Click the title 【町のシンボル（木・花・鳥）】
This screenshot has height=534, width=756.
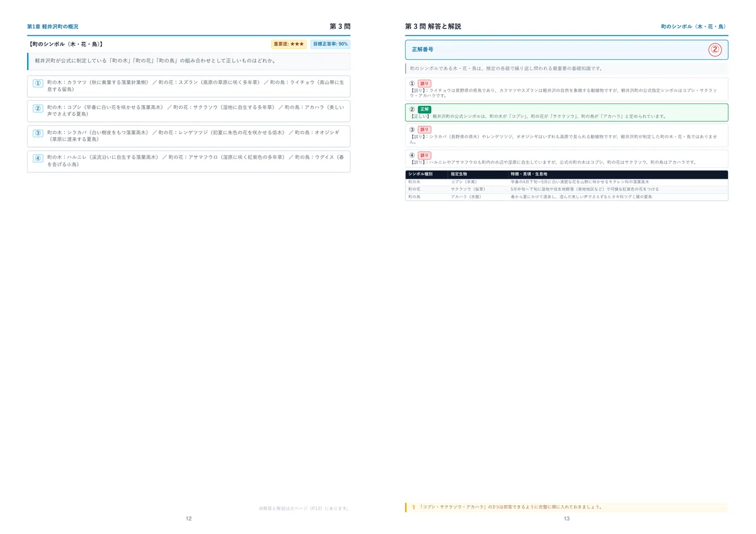[x=66, y=44]
